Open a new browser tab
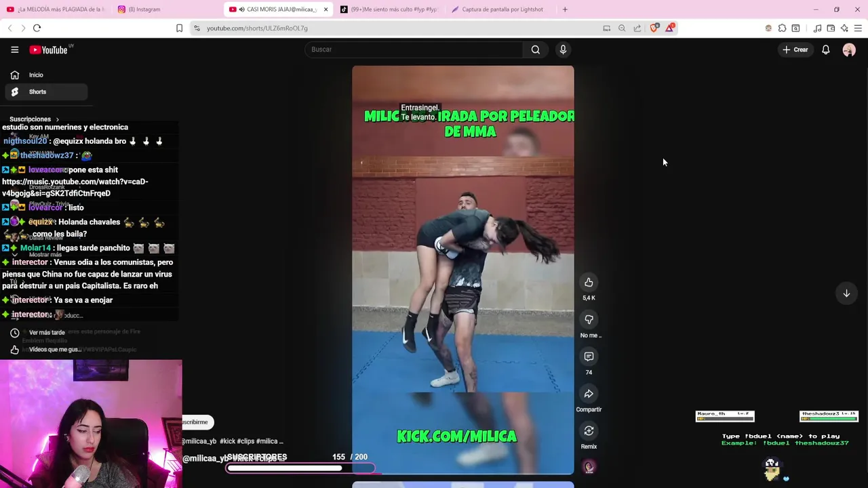This screenshot has width=868, height=488. click(x=565, y=9)
